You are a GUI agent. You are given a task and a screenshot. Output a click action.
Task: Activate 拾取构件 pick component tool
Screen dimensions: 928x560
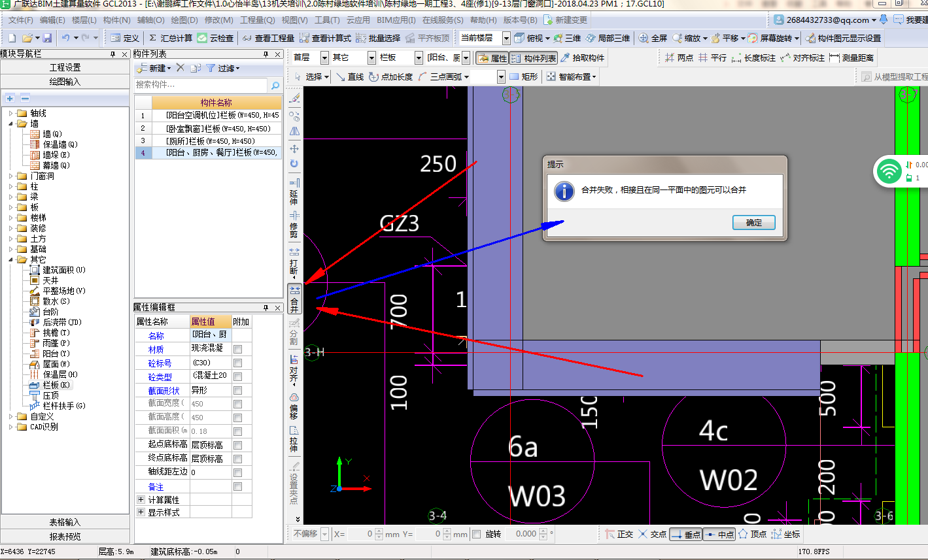[x=583, y=58]
